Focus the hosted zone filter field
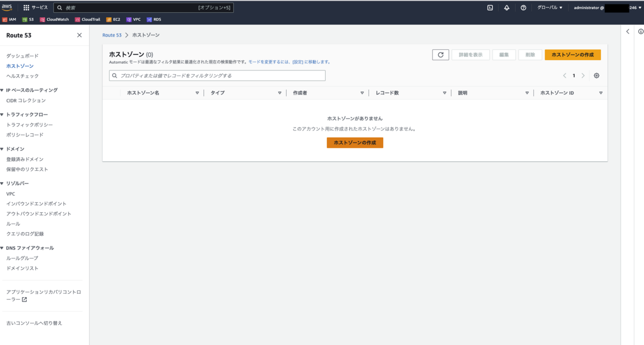The width and height of the screenshot is (644, 345). click(217, 76)
